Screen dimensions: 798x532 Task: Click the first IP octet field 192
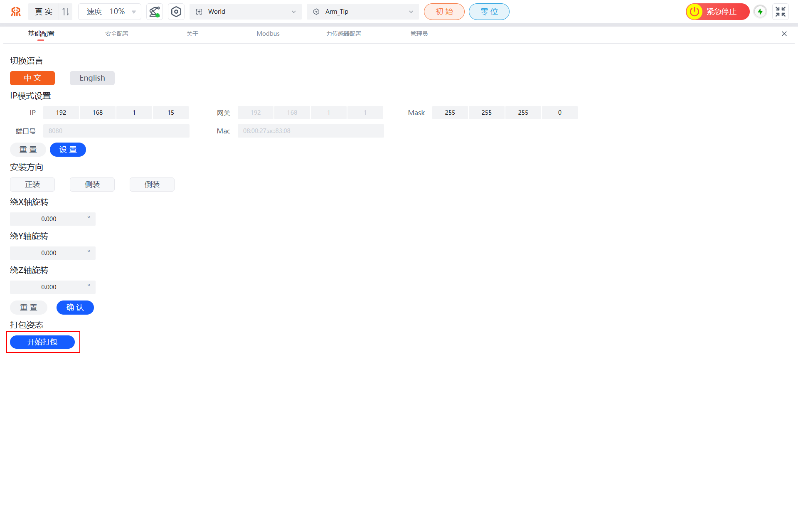[61, 113]
